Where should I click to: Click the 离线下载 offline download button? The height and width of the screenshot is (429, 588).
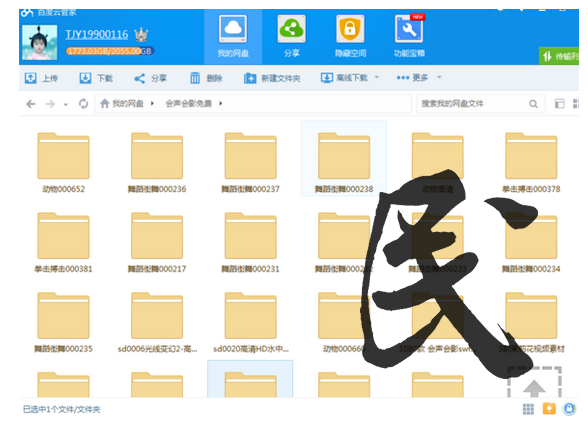(344, 78)
